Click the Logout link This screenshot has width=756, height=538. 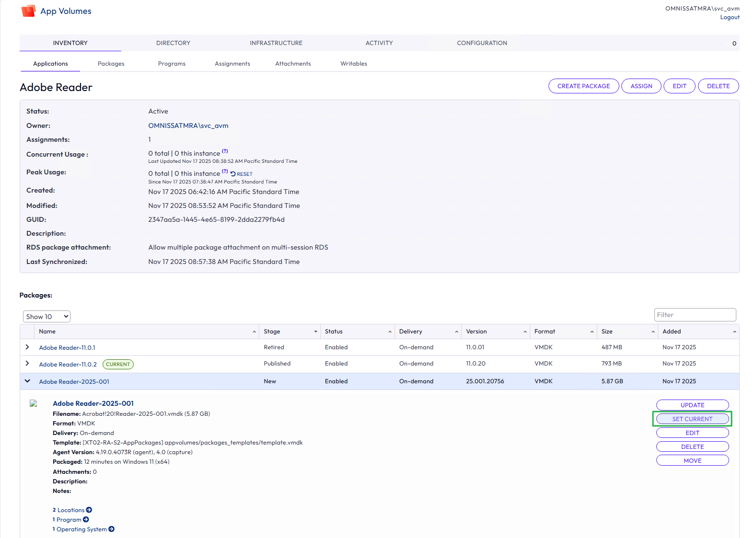[x=730, y=17]
